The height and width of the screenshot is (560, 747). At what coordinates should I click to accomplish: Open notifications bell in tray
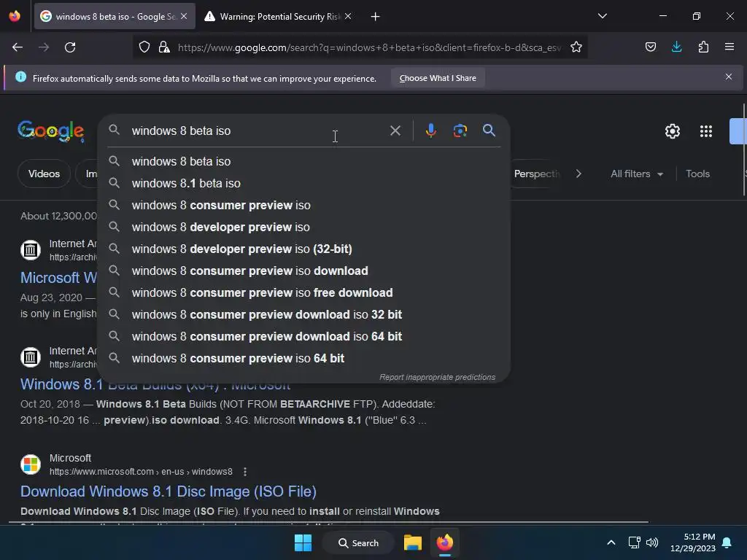(727, 542)
